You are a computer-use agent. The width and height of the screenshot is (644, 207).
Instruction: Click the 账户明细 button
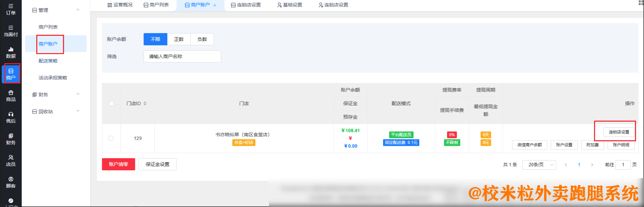pyautogui.click(x=621, y=145)
